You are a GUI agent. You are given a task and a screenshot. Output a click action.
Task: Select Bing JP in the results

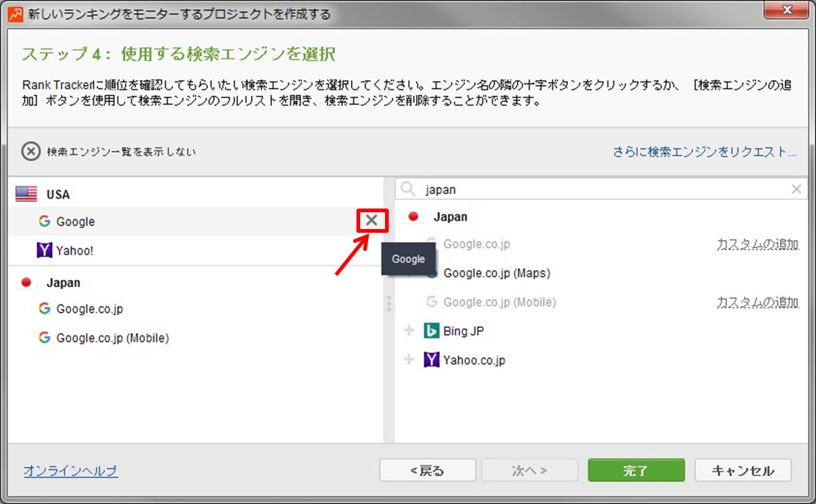[463, 331]
